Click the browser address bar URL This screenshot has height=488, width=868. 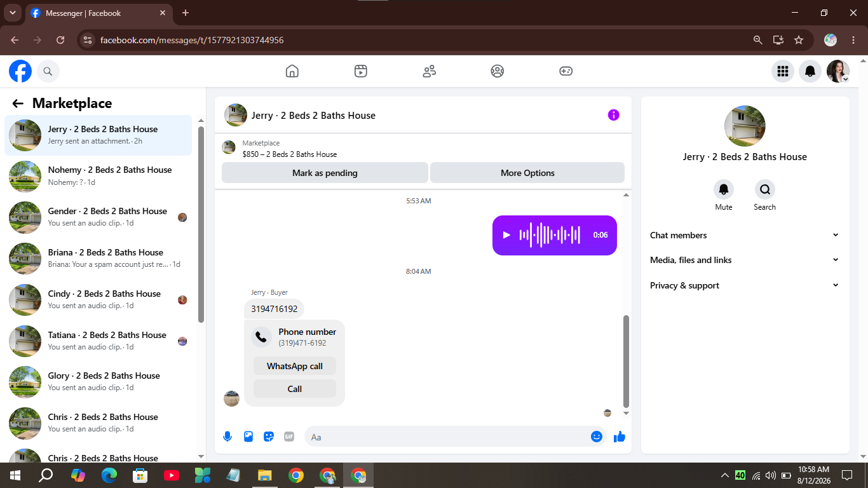coord(192,40)
